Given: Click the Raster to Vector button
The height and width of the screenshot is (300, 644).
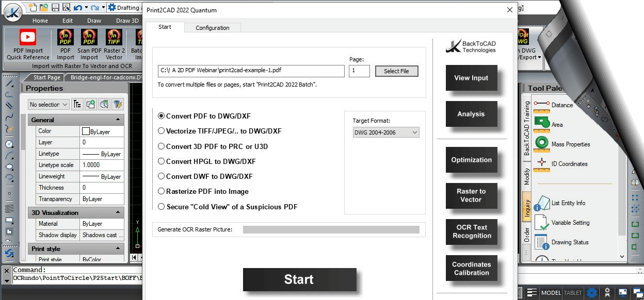Looking at the screenshot, I should [471, 195].
